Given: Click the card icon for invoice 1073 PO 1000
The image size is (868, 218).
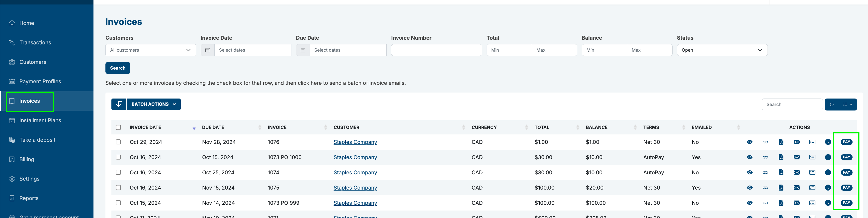Looking at the screenshot, I should (x=812, y=157).
